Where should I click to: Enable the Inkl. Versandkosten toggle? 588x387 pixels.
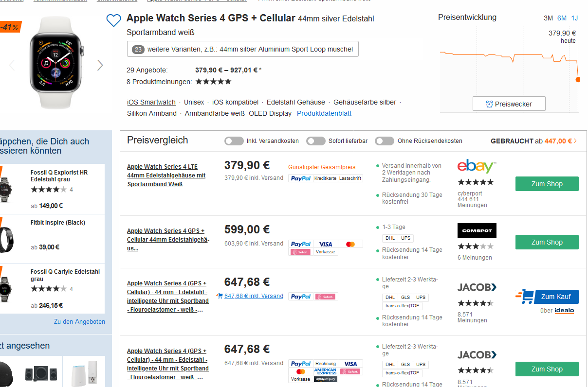tap(234, 141)
